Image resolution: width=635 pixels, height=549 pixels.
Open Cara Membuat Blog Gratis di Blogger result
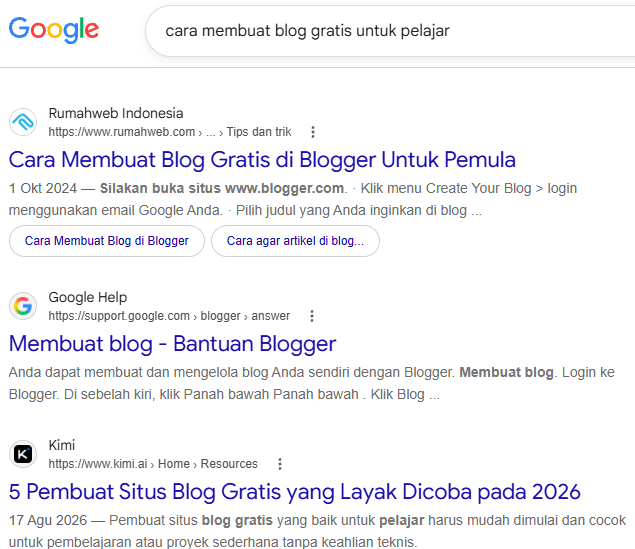coord(262,160)
